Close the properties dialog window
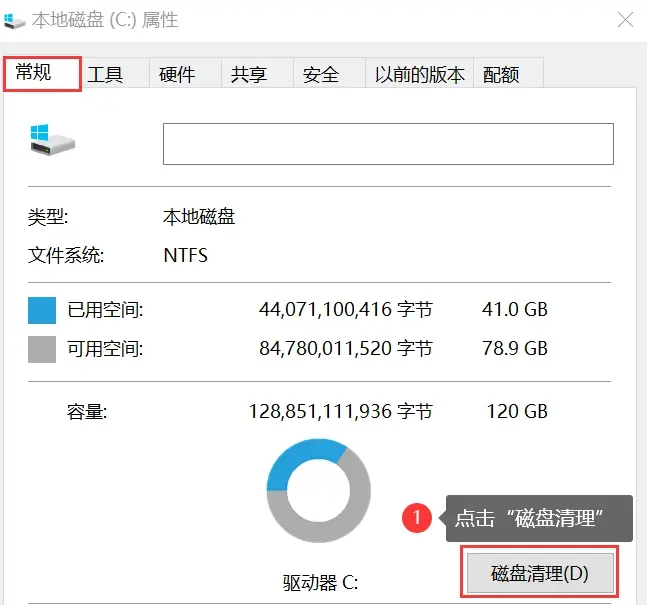The height and width of the screenshot is (605, 647). coord(625,20)
